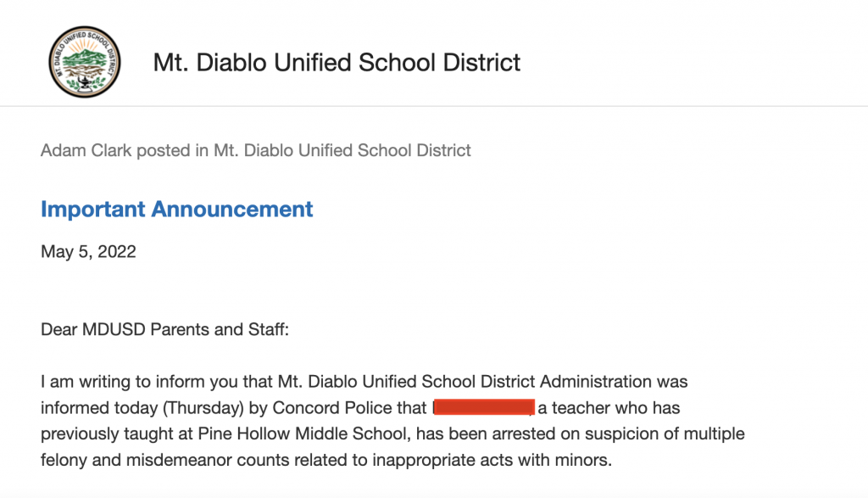868x498 pixels.
Task: Click the district name after "posted in"
Action: pos(342,151)
